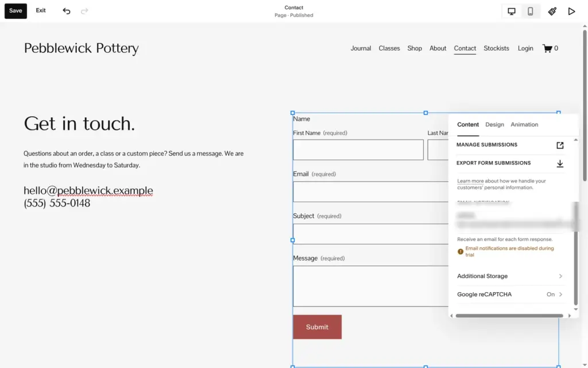Open the site styles paintbrush icon
This screenshot has height=368, width=588.
(x=552, y=11)
